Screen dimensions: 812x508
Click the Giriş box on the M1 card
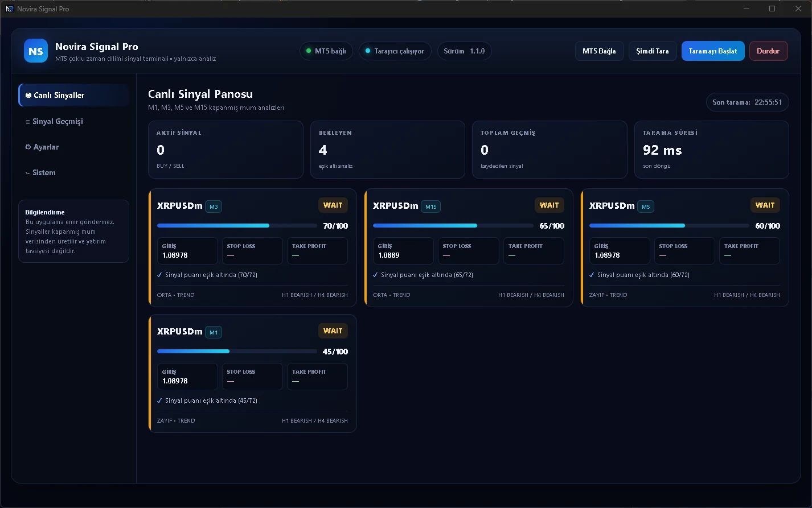[187, 377]
